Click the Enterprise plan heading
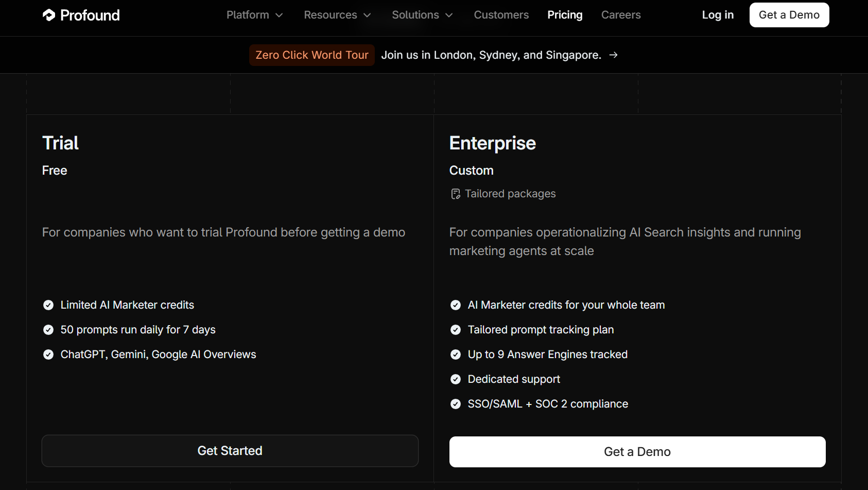Image resolution: width=868 pixels, height=490 pixels. point(493,143)
